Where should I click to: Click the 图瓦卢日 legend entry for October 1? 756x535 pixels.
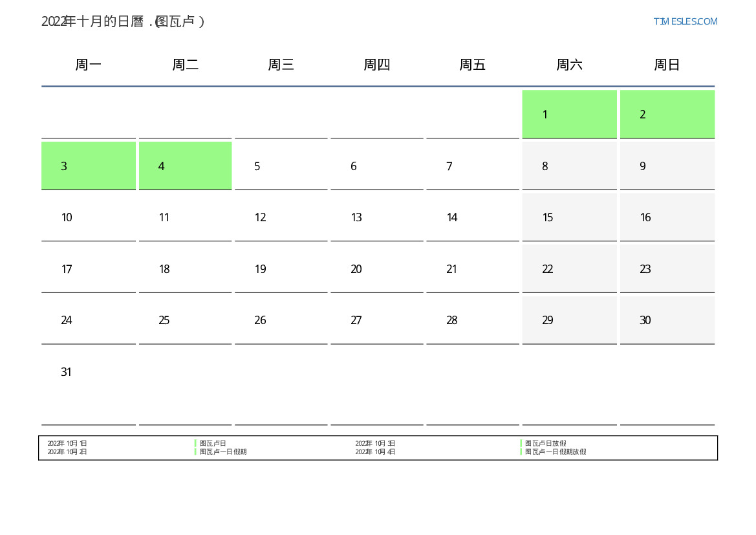213,443
